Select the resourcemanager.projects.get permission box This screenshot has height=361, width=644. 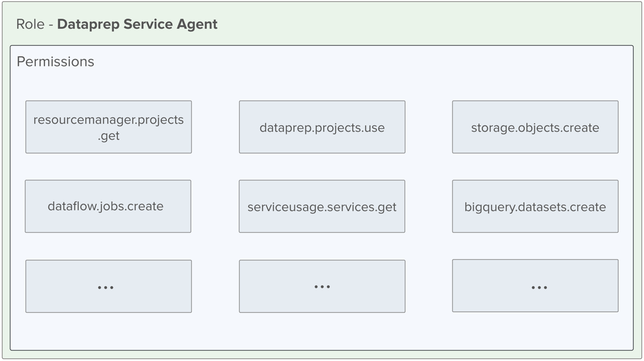tap(108, 127)
